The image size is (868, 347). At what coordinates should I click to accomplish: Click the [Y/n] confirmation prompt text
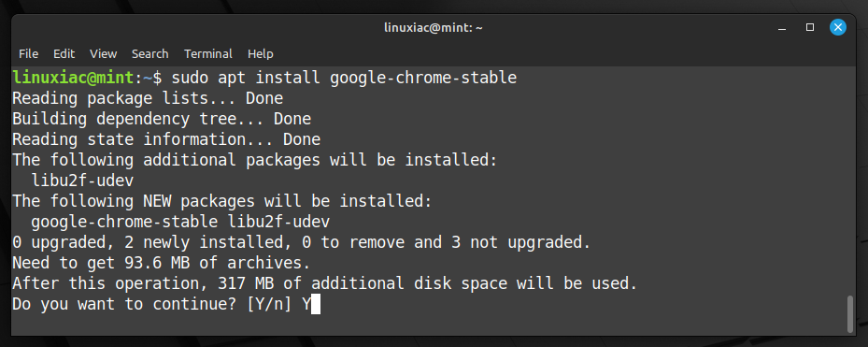pos(268,304)
